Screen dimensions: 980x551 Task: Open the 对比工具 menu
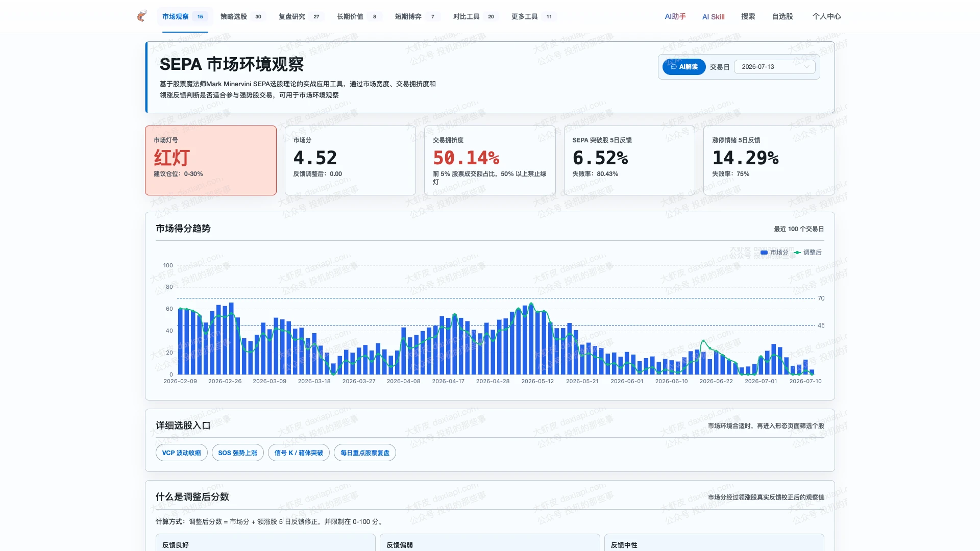[475, 16]
